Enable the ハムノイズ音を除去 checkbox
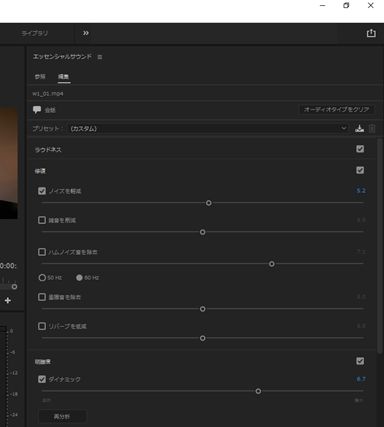Image resolution: width=384 pixels, height=427 pixels. 42,252
